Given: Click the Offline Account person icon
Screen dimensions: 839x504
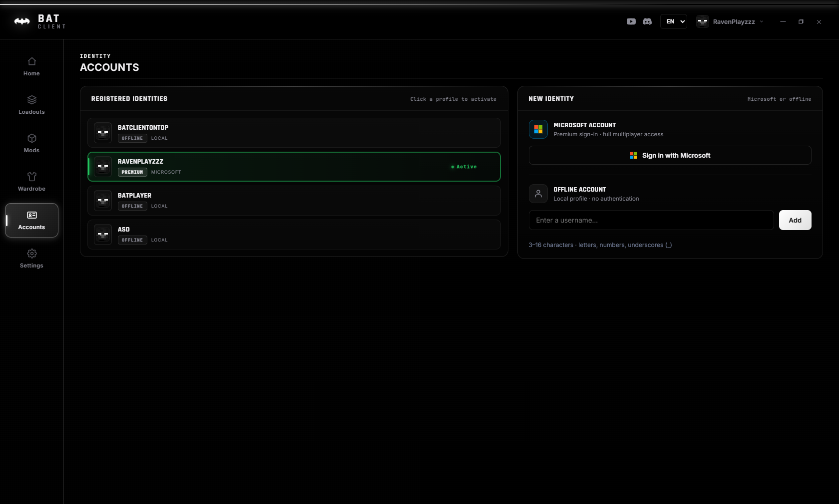Looking at the screenshot, I should coord(538,194).
